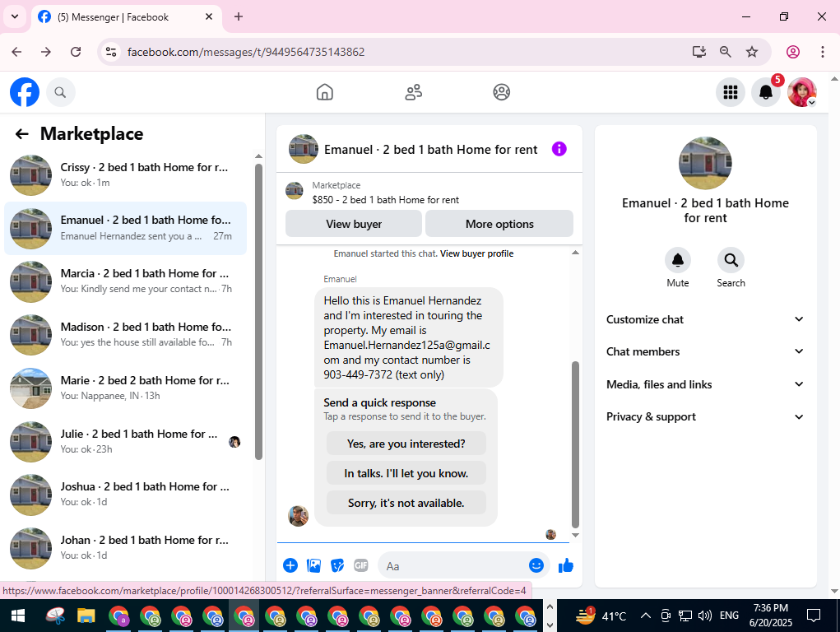Open a new browser tab
The image size is (840, 632).
(239, 16)
